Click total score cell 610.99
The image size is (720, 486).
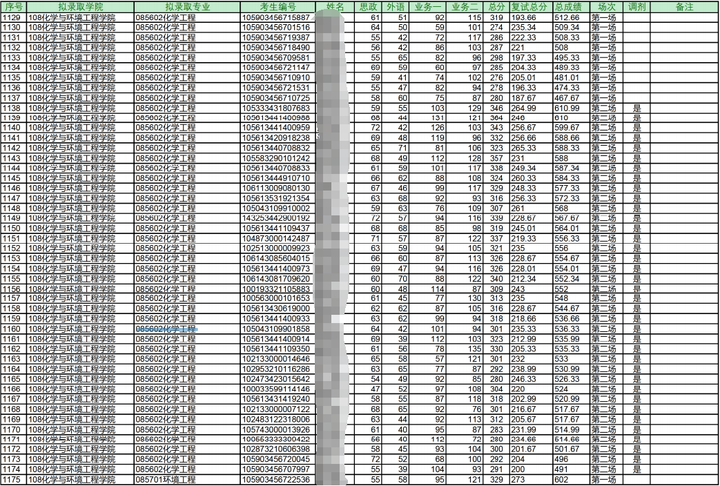[571, 108]
